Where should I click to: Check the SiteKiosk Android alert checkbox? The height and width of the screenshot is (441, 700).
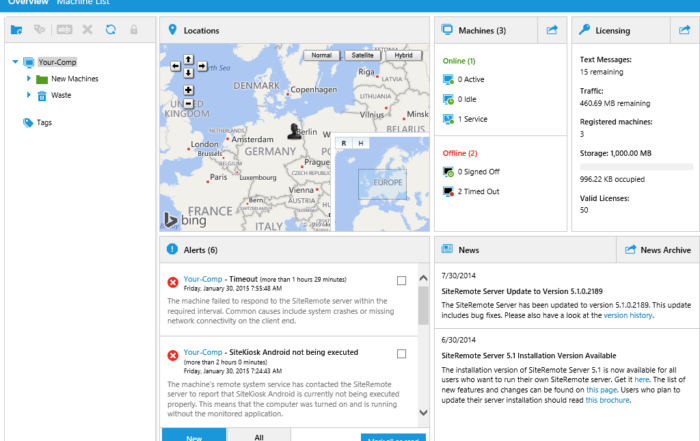tap(401, 354)
